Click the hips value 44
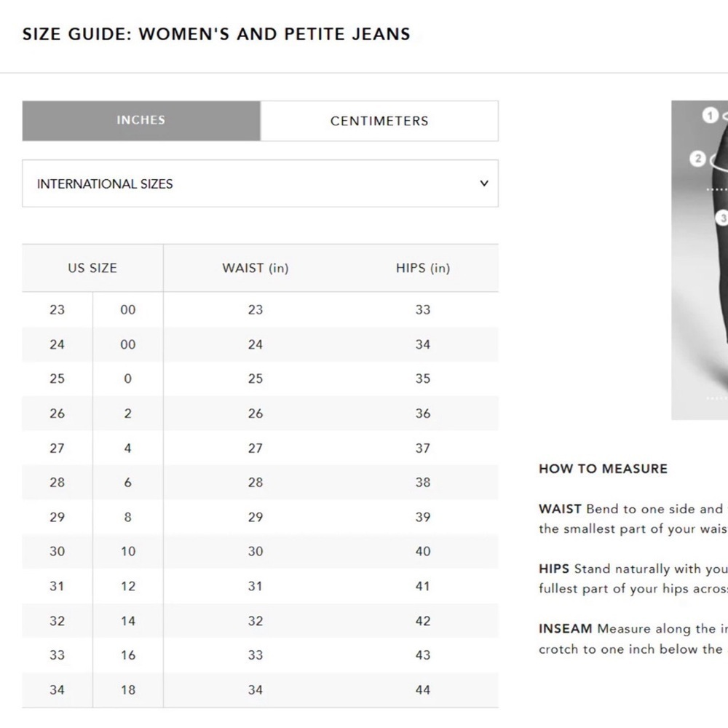The width and height of the screenshot is (728, 728). [423, 690]
